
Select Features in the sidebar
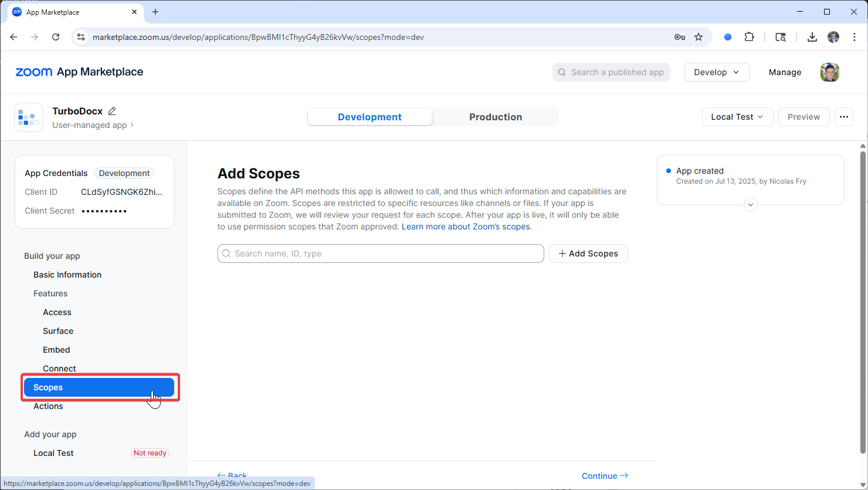click(50, 293)
